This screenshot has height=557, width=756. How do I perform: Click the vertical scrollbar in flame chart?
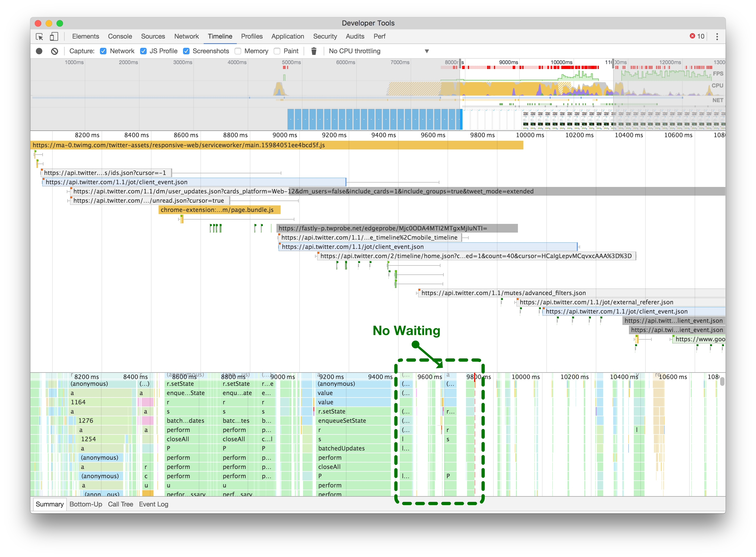(x=722, y=382)
